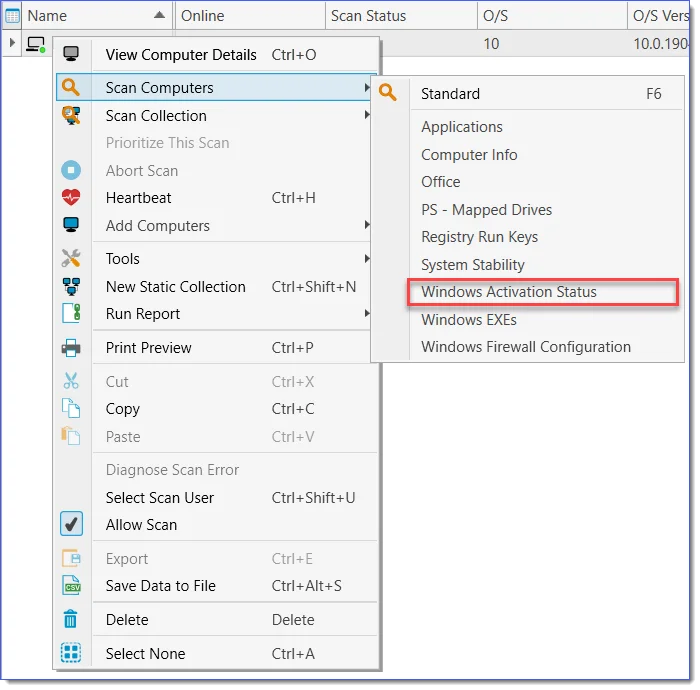
Task: Select Registry Run Keys scan
Action: tap(479, 237)
